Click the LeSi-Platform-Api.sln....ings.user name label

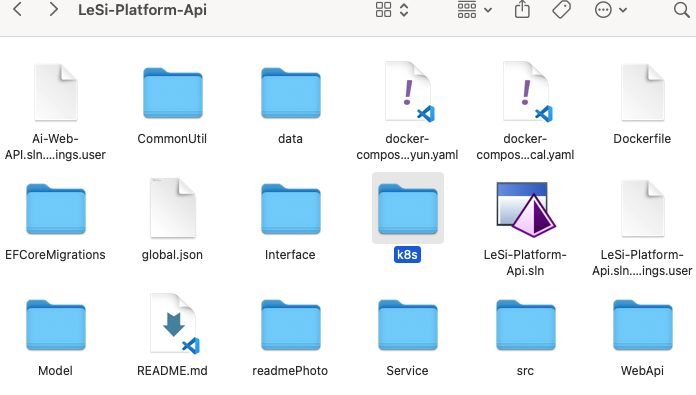[642, 263]
